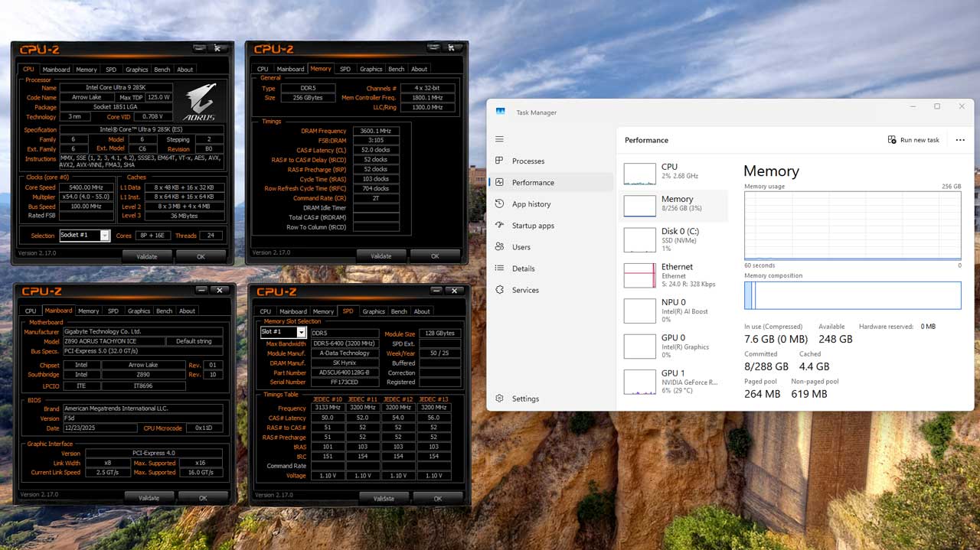Viewport: 980px width, 550px height.
Task: Click the Run new task icon
Action: point(892,139)
